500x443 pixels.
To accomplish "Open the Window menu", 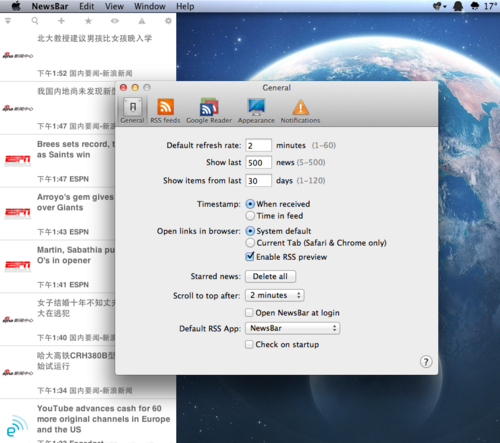I will [x=150, y=6].
